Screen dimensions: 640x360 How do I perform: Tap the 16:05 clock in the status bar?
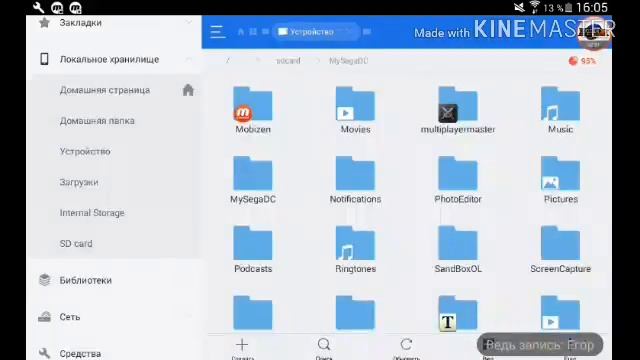(592, 7)
